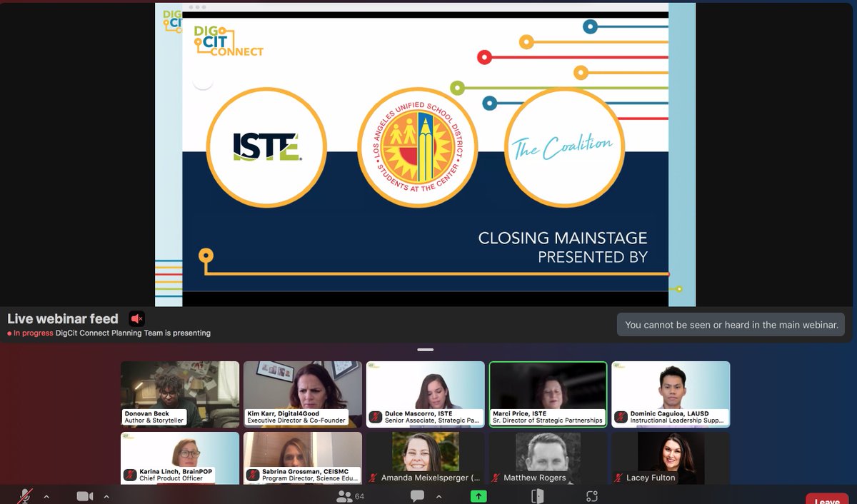
Task: Toggle the video camera icon
Action: [x=85, y=496]
